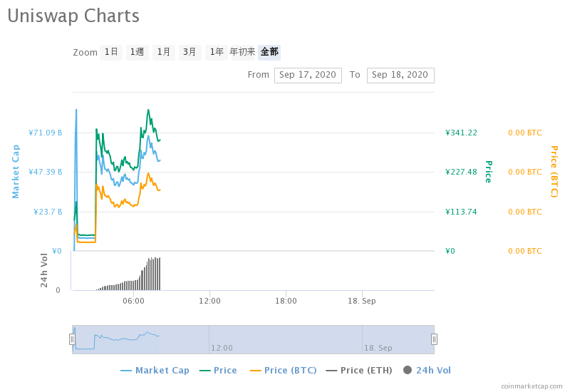Select the 1日 zoom range button
Screen dimensions: 570x392
111,52
